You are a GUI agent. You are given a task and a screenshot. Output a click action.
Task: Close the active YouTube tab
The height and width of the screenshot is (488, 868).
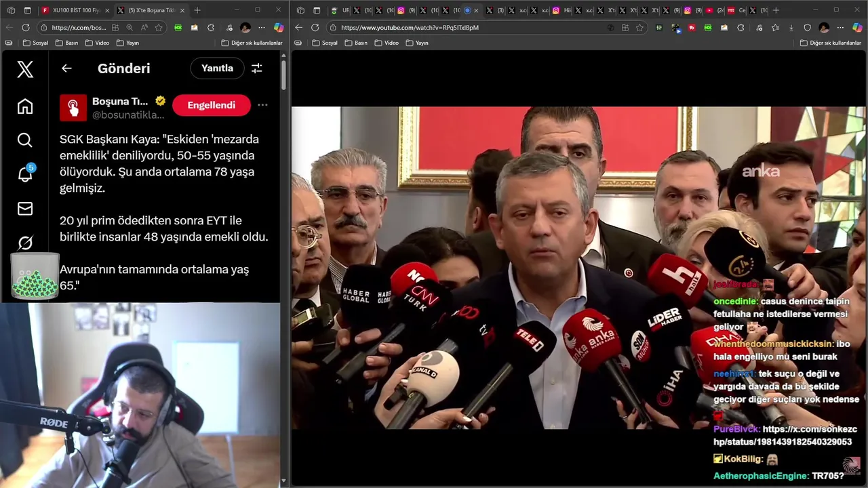(476, 10)
